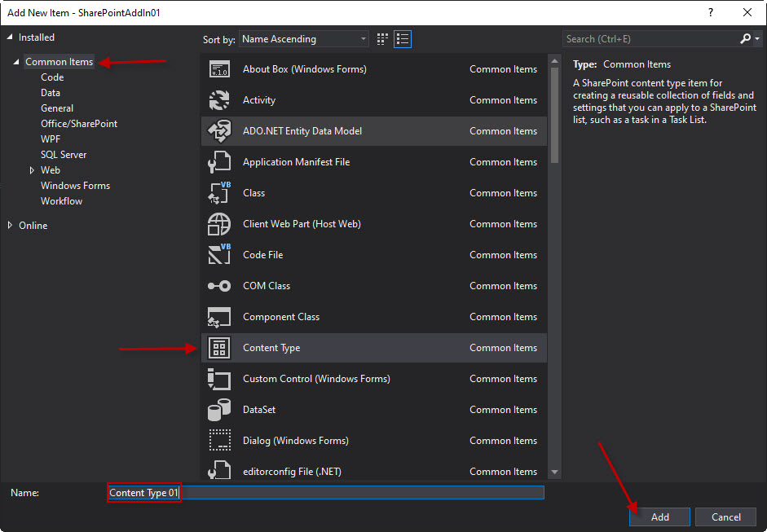Select the ADO.NET Entity Data Model name

pos(302,131)
